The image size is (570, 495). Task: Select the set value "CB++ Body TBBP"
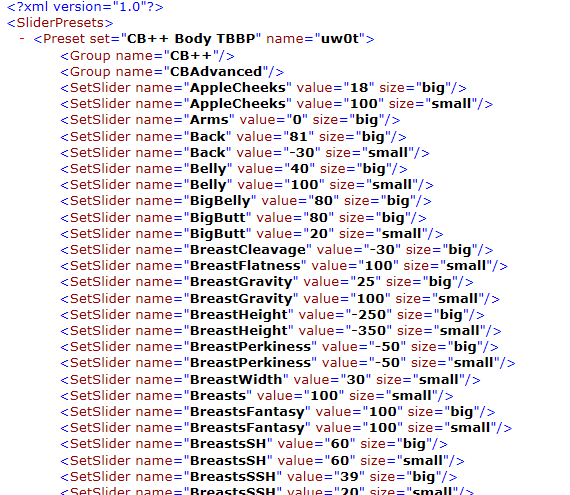click(x=191, y=39)
